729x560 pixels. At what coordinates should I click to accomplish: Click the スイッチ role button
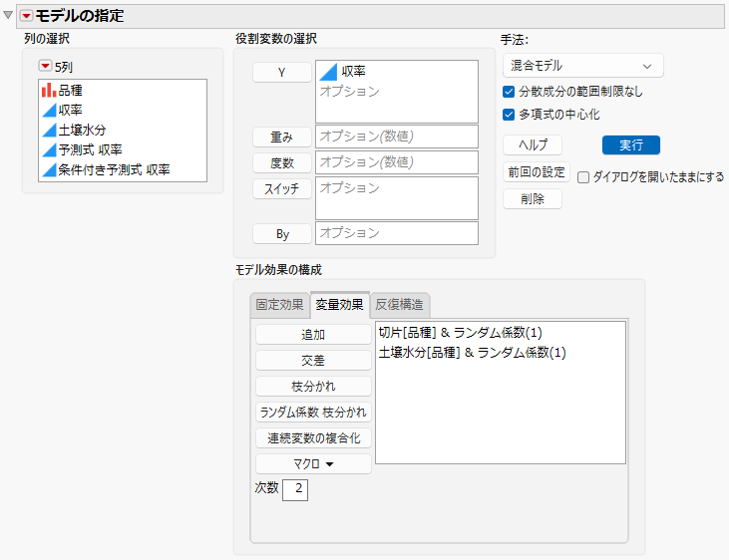pos(282,188)
